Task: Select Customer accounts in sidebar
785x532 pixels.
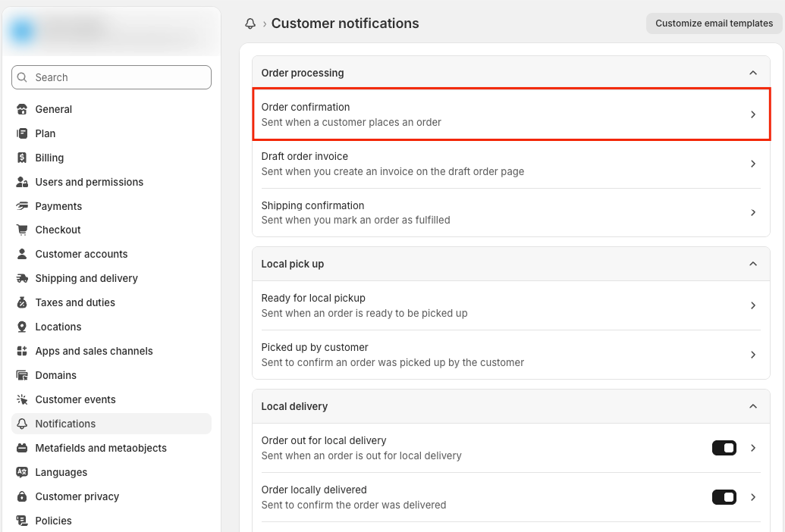Action: click(x=111, y=254)
